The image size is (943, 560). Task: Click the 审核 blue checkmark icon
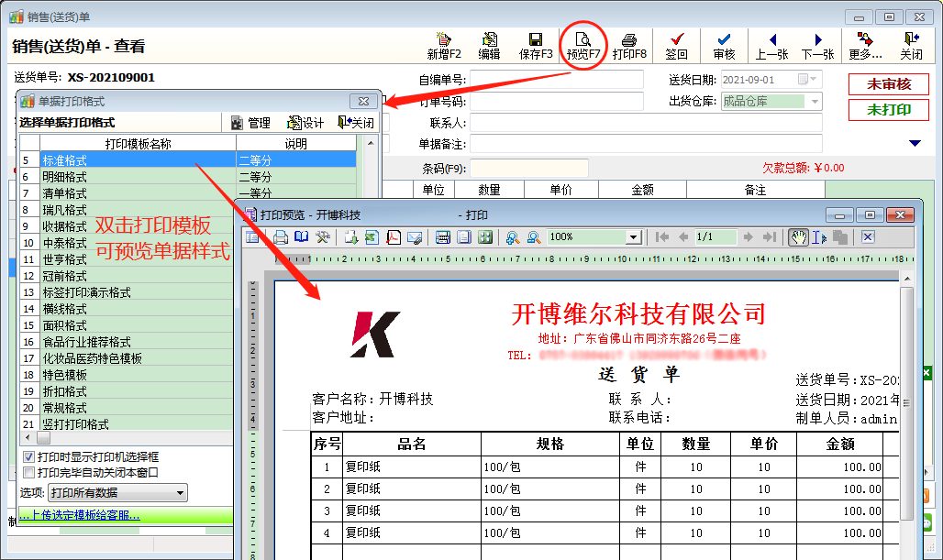(724, 39)
